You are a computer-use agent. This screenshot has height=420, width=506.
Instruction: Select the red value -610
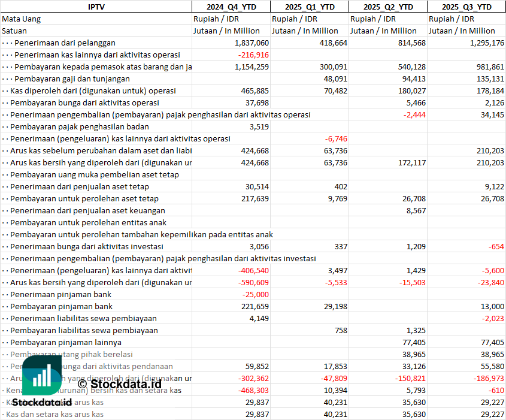(496, 390)
